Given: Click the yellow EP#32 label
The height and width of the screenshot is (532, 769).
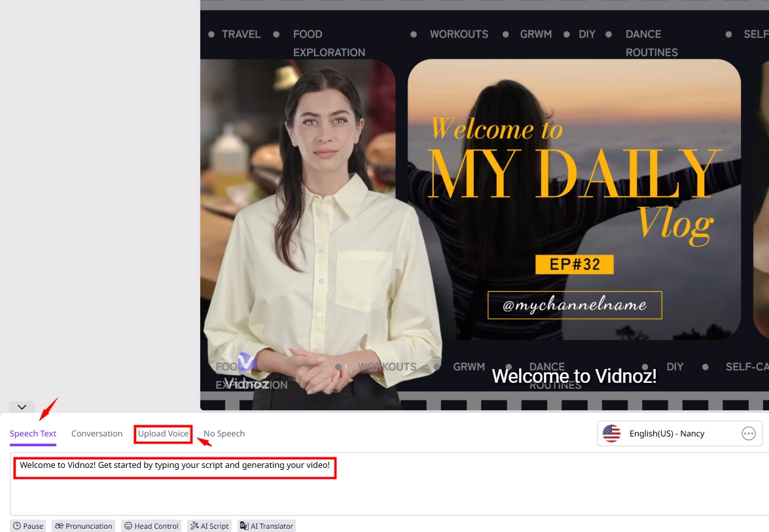Looking at the screenshot, I should coord(574,264).
